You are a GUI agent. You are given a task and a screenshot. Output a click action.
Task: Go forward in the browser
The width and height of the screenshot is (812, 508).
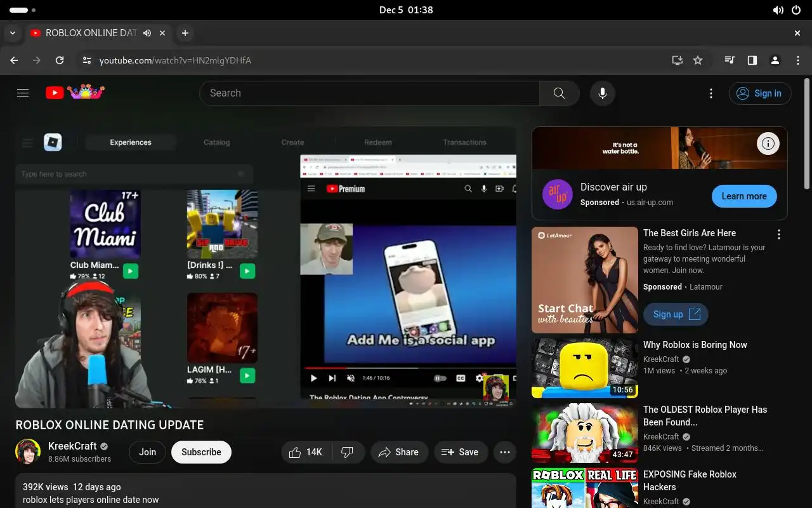tap(37, 60)
